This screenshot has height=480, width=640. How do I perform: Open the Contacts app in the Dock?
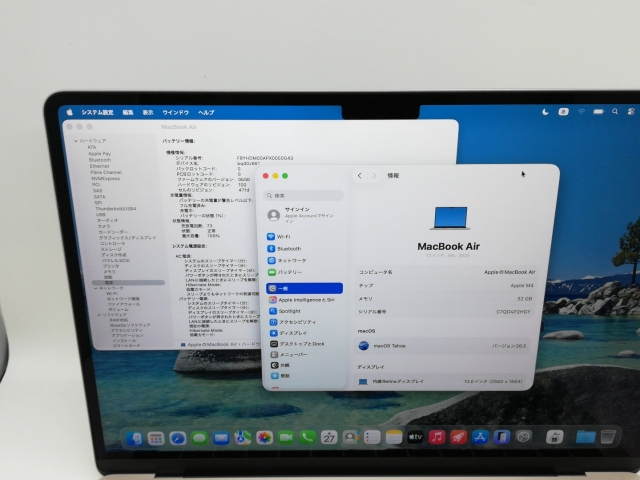click(x=351, y=438)
